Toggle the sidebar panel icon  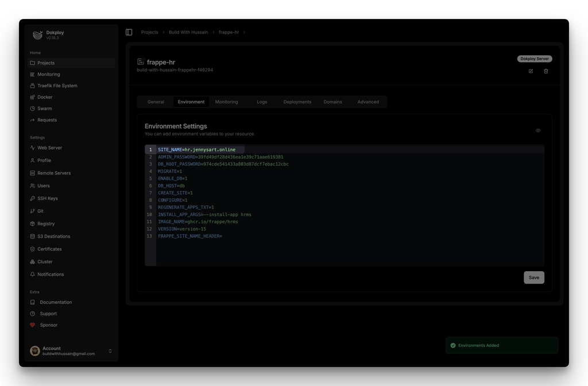[129, 32]
